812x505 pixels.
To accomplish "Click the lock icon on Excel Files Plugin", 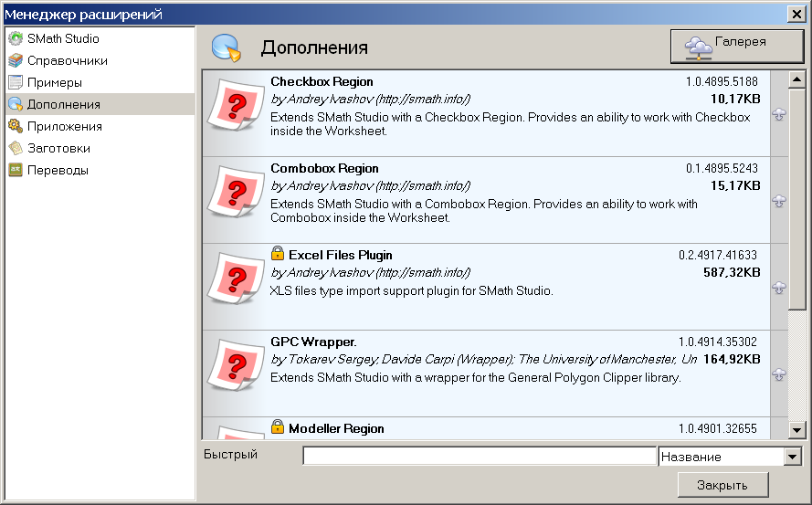I will click(278, 254).
